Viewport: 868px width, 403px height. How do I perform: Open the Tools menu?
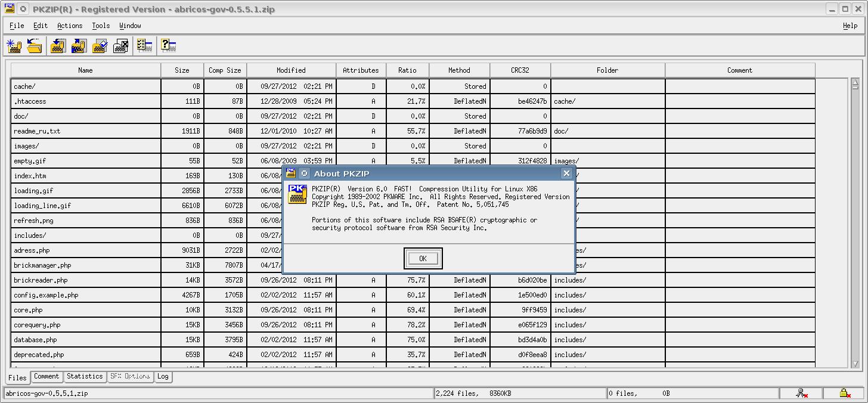101,26
